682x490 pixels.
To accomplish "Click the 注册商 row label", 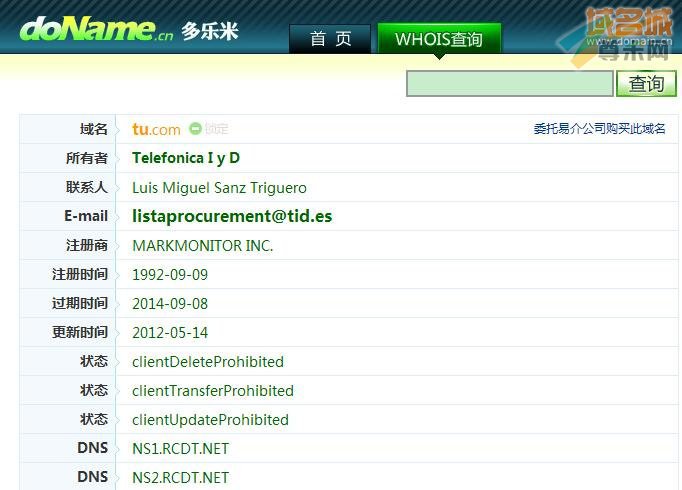I will click(x=87, y=245).
